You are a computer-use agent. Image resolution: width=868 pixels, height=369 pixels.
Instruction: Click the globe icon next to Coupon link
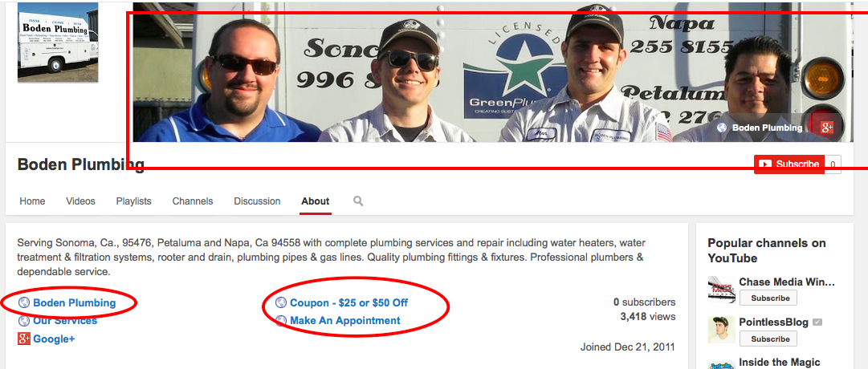pos(281,302)
